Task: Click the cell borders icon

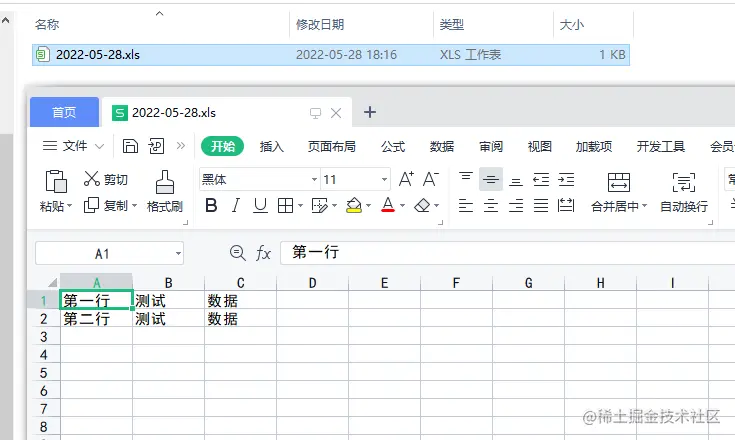Action: tap(285, 205)
